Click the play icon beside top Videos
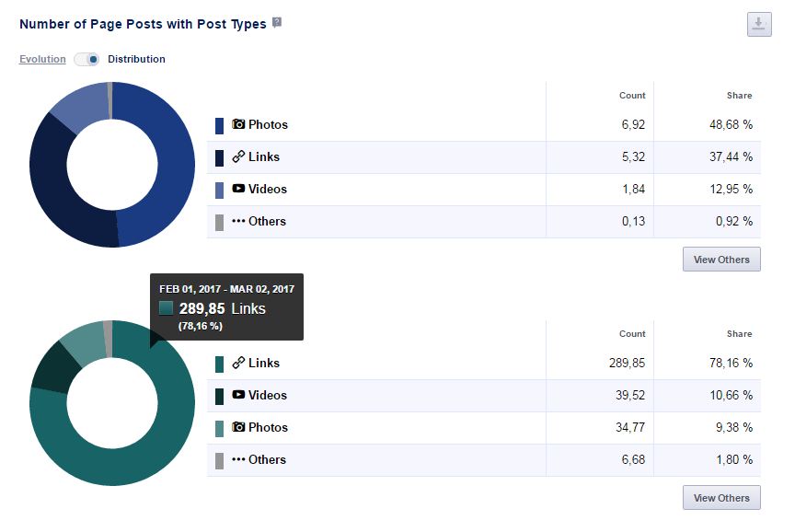Viewport: 795px width, 532px height. click(x=238, y=189)
